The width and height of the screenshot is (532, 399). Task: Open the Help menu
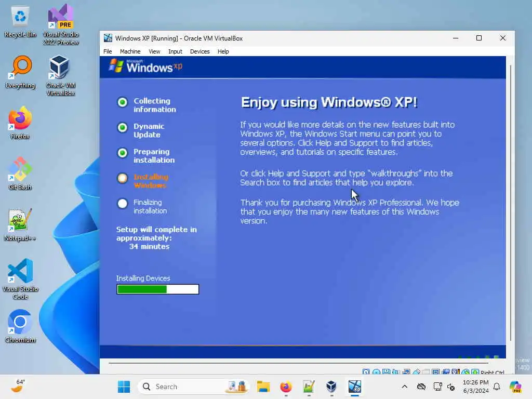pyautogui.click(x=223, y=51)
